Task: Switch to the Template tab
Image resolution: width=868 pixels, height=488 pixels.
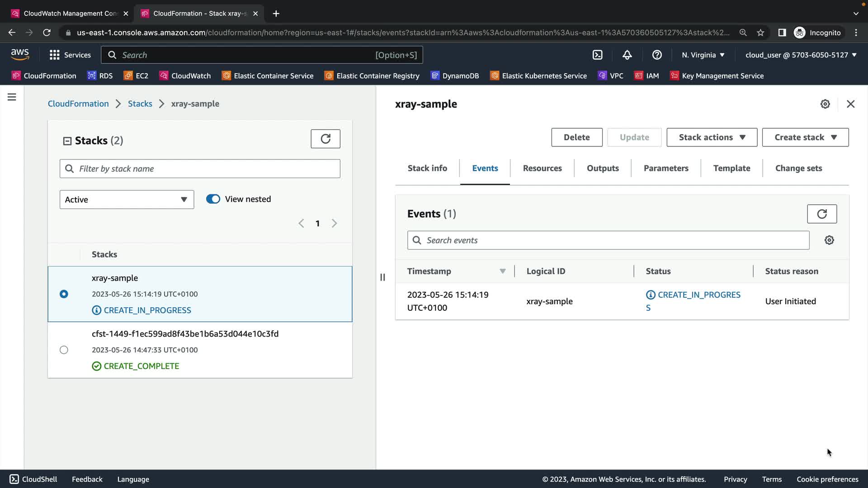Action: [x=731, y=168]
